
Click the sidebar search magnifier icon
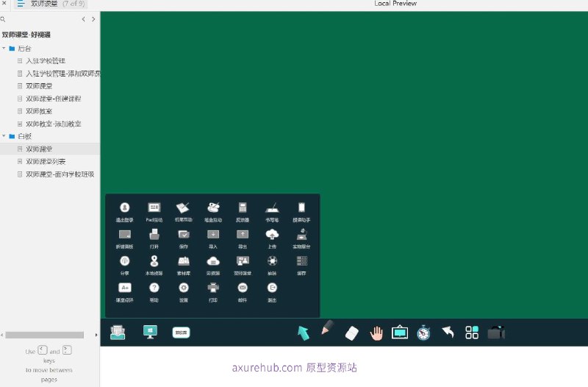click(3, 19)
